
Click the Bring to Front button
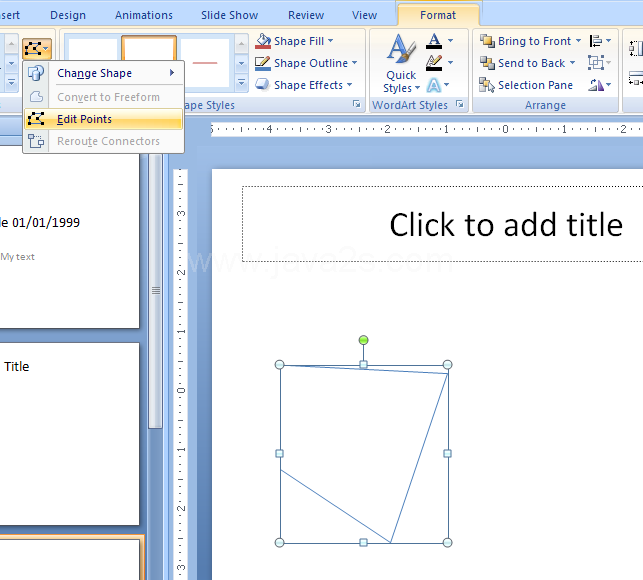[x=525, y=41]
